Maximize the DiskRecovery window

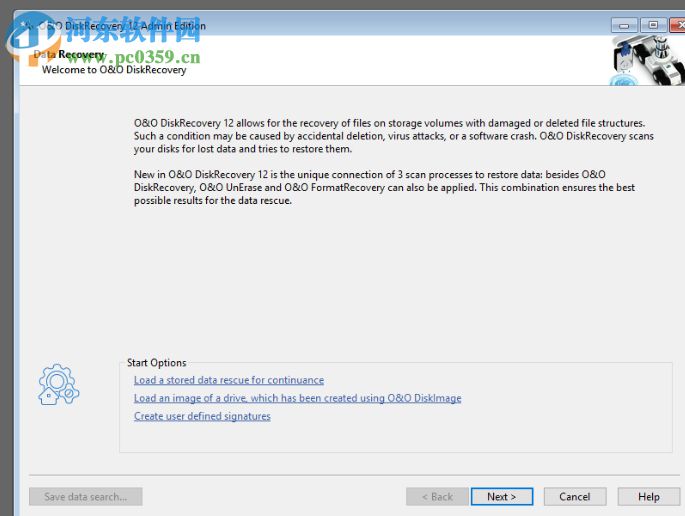click(x=653, y=25)
